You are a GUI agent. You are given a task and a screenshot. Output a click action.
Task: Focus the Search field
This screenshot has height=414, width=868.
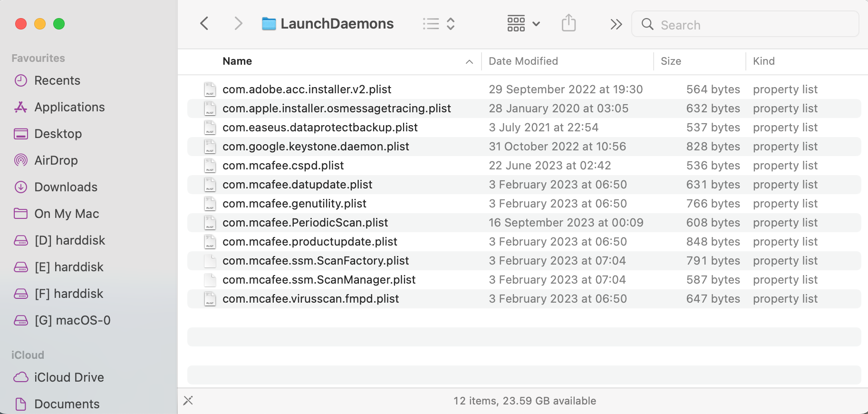745,24
